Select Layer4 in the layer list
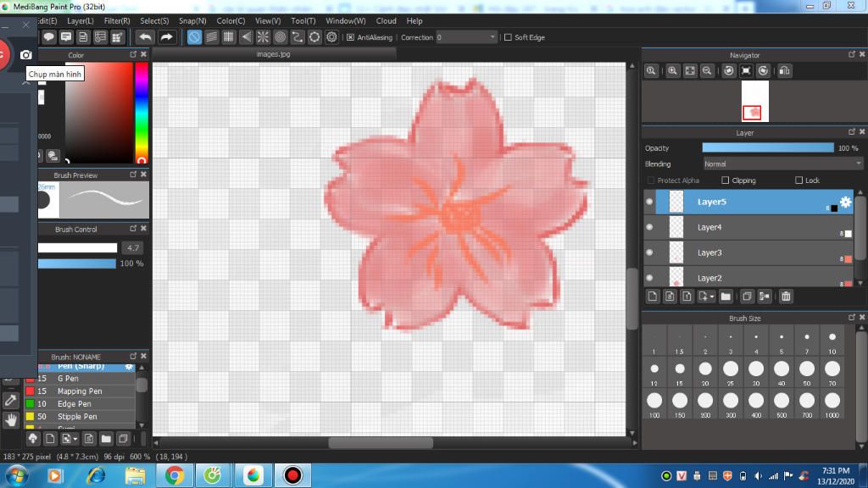The height and width of the screenshot is (488, 868). pos(748,227)
